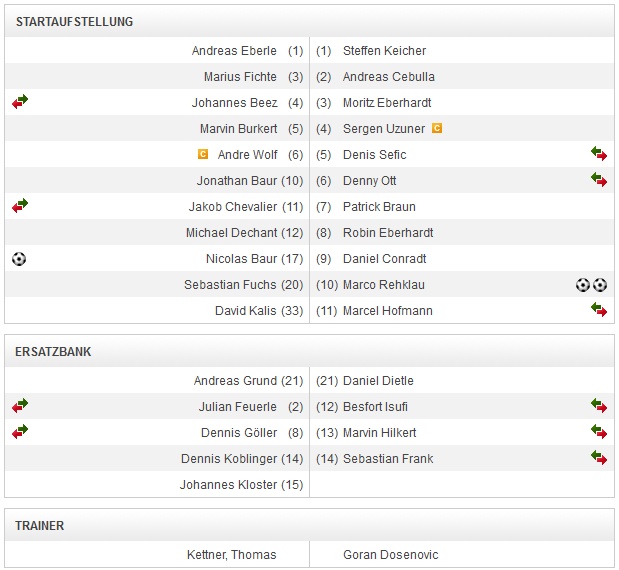Click substitution icon in Denis Sefic row

pos(599,154)
